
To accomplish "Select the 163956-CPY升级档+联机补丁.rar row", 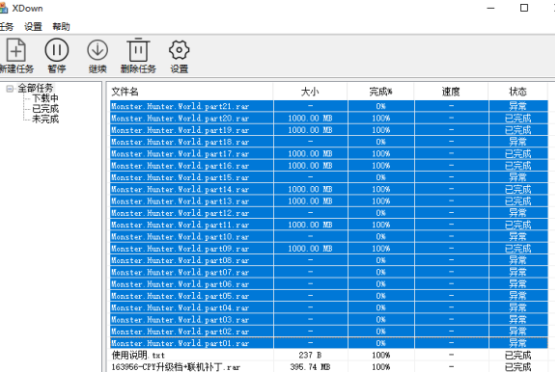I will (x=329, y=367).
